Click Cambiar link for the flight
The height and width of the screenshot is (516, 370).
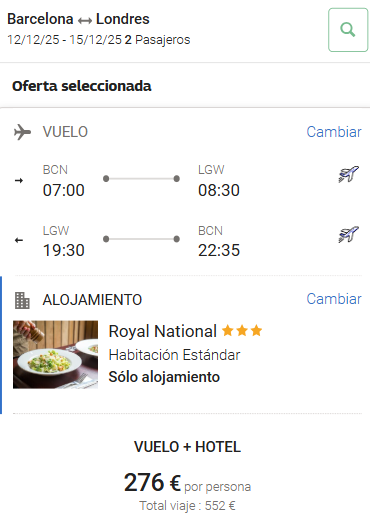click(334, 132)
